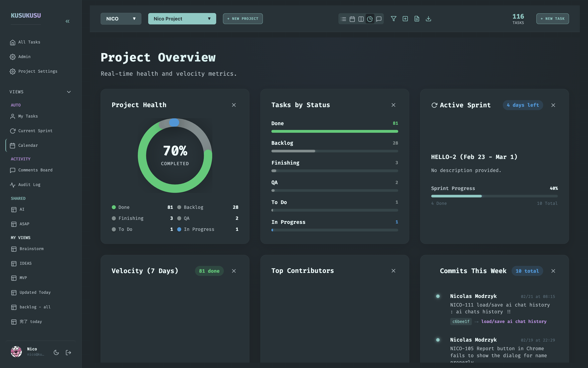This screenshot has height=368, width=588.
Task: Toggle dark mode with the moon icon
Action: click(56, 352)
